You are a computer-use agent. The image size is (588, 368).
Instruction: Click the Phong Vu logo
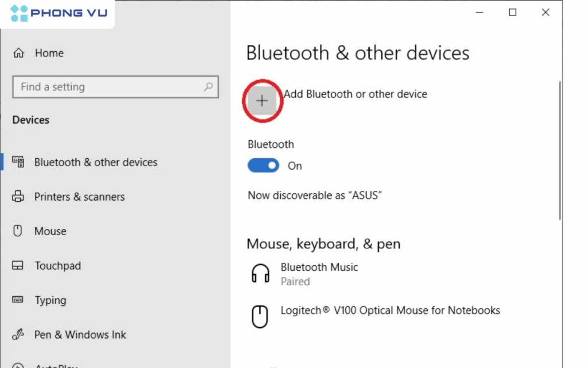point(57,12)
